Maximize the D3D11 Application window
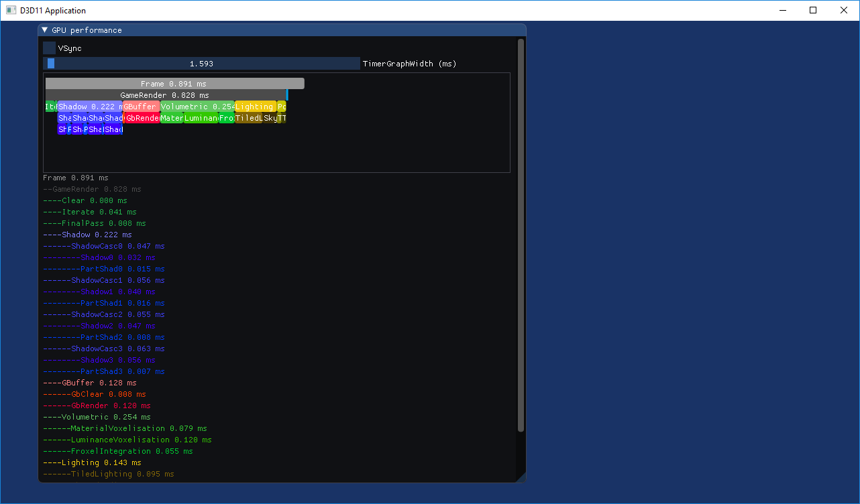The width and height of the screenshot is (860, 504). (813, 10)
